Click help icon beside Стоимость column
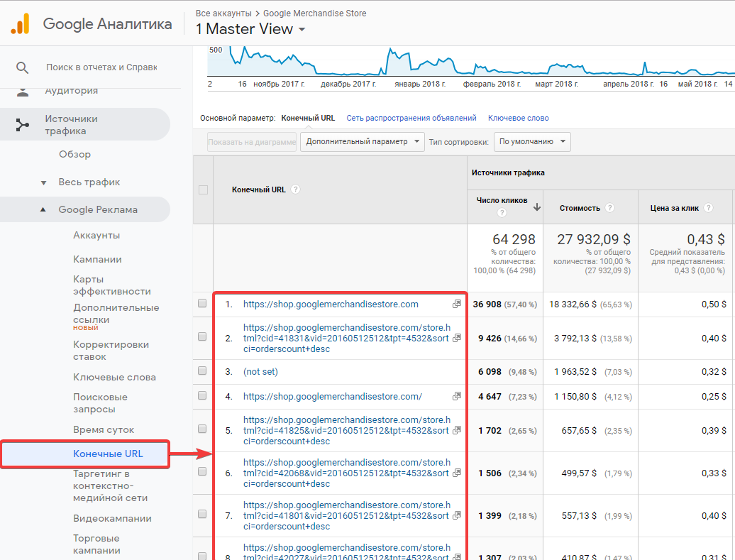Image resolution: width=735 pixels, height=560 pixels. [x=609, y=208]
